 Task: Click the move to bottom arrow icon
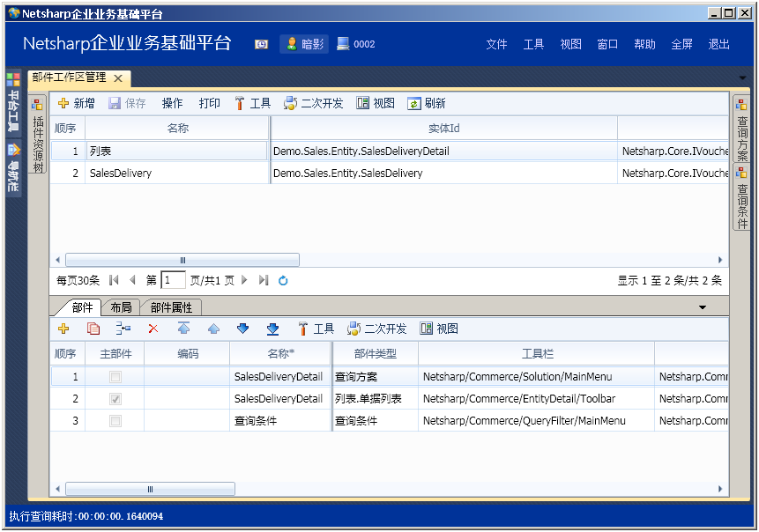(x=273, y=329)
